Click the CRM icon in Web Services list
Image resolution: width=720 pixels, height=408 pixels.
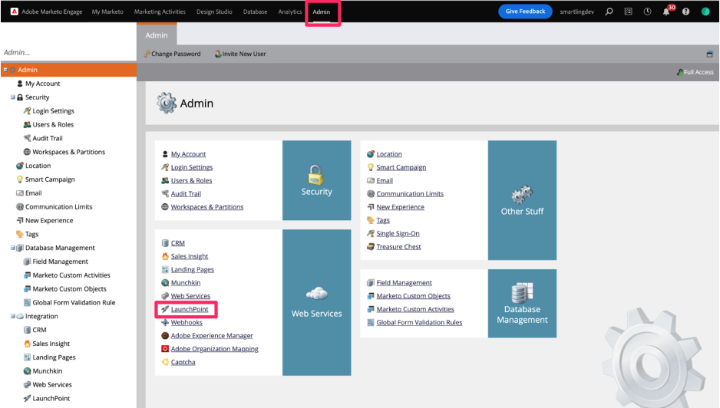165,243
